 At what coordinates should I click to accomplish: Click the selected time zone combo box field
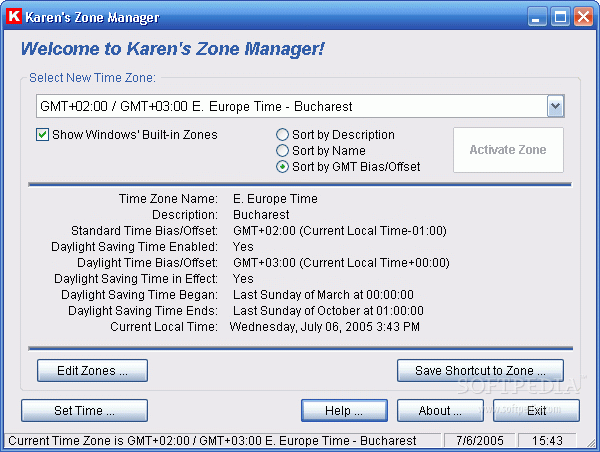click(300, 106)
